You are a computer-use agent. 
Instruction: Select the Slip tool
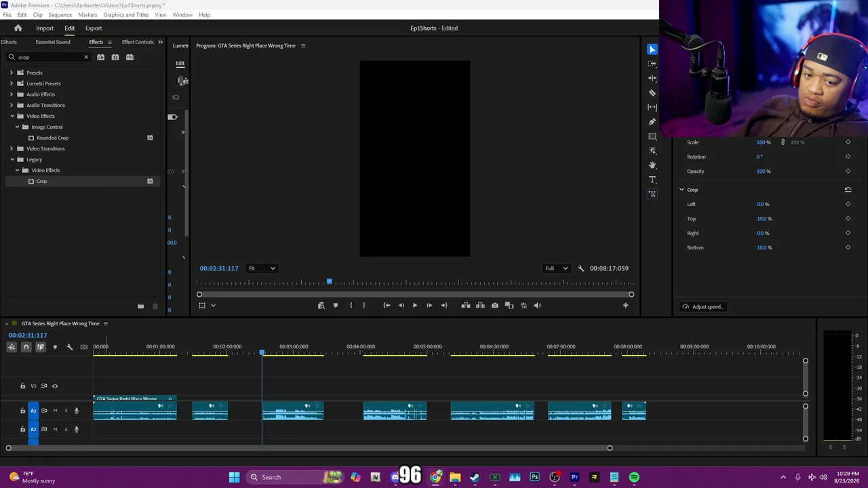(652, 107)
